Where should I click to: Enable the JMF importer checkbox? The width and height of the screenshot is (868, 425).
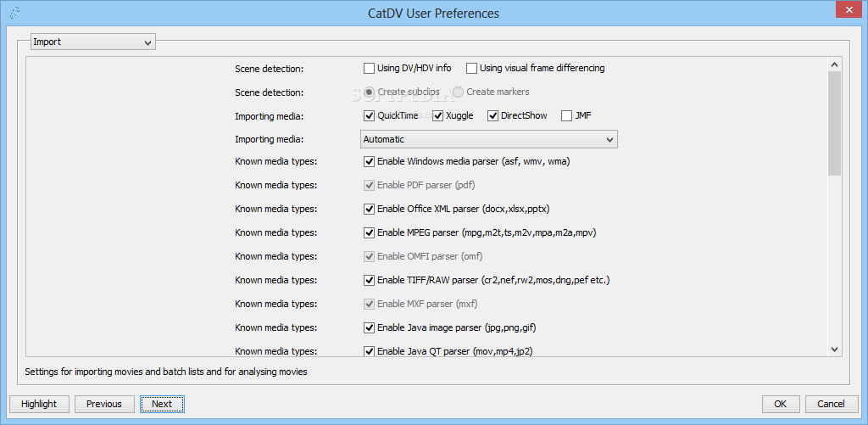tap(566, 115)
